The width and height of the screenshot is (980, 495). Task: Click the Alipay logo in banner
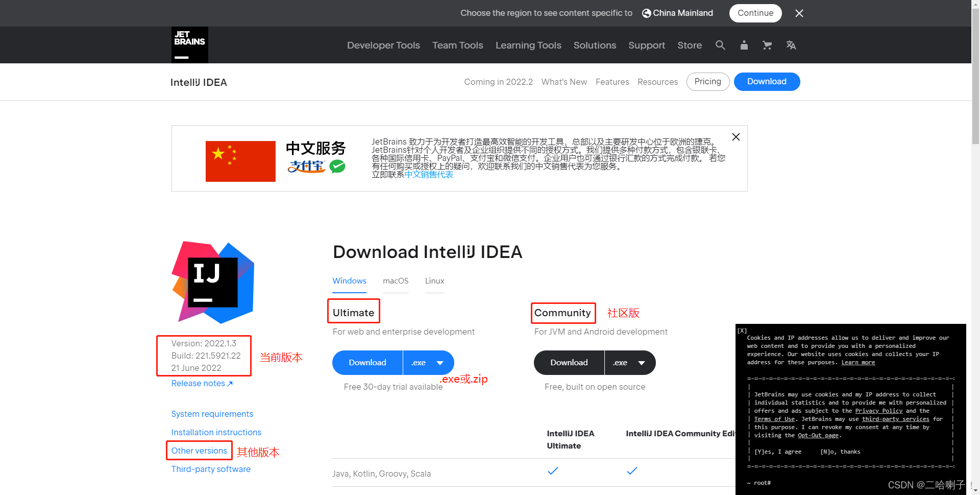[x=306, y=167]
